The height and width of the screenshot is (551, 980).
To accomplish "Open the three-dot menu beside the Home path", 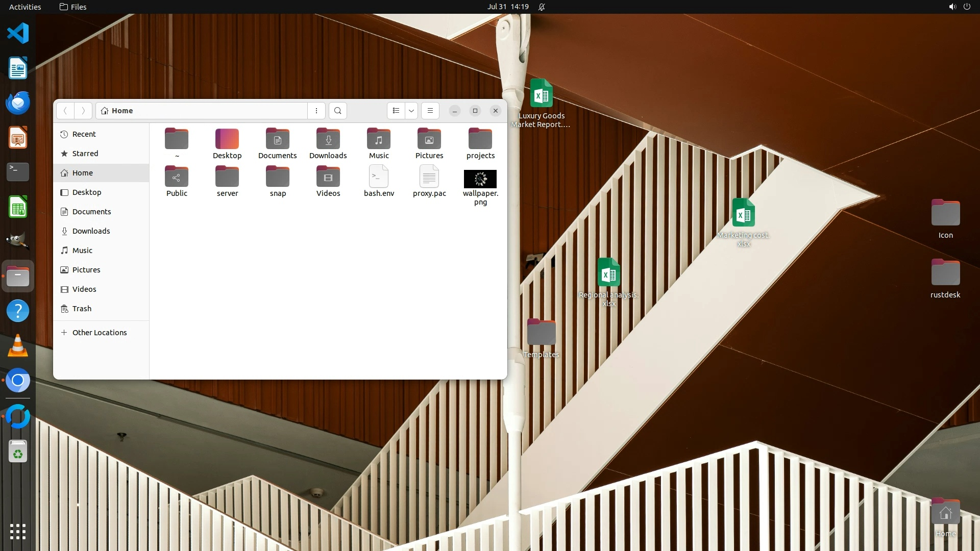I will [x=316, y=111].
